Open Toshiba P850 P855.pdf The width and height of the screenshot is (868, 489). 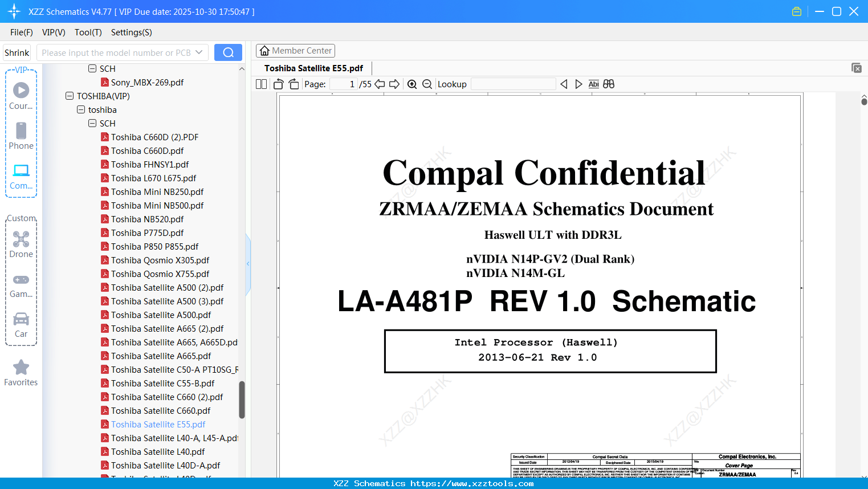click(x=150, y=247)
